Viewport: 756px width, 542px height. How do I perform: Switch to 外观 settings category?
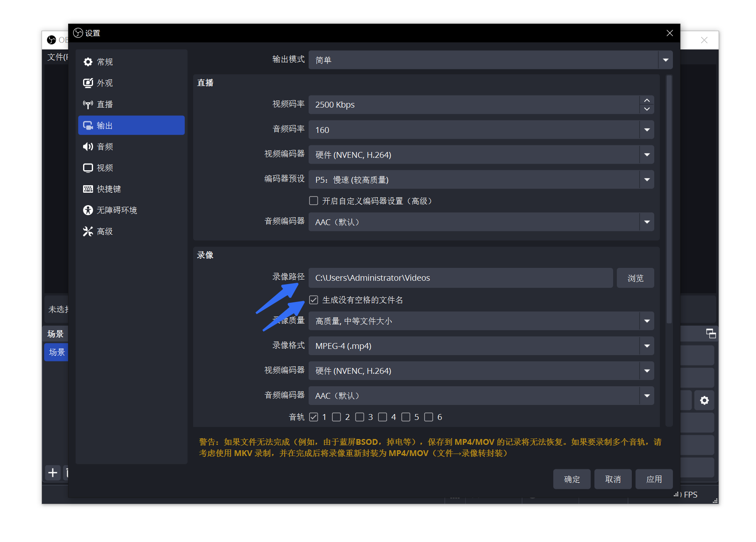[x=131, y=83]
